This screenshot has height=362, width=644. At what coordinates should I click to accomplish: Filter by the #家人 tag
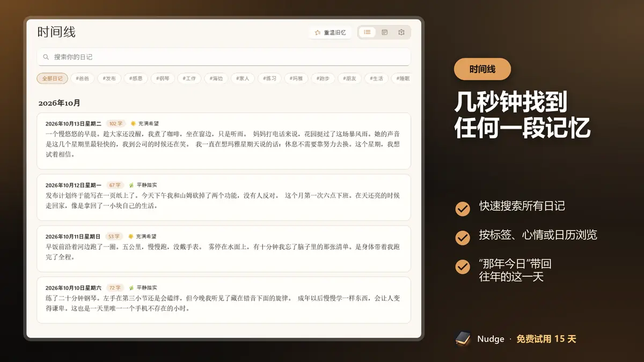pyautogui.click(x=243, y=78)
